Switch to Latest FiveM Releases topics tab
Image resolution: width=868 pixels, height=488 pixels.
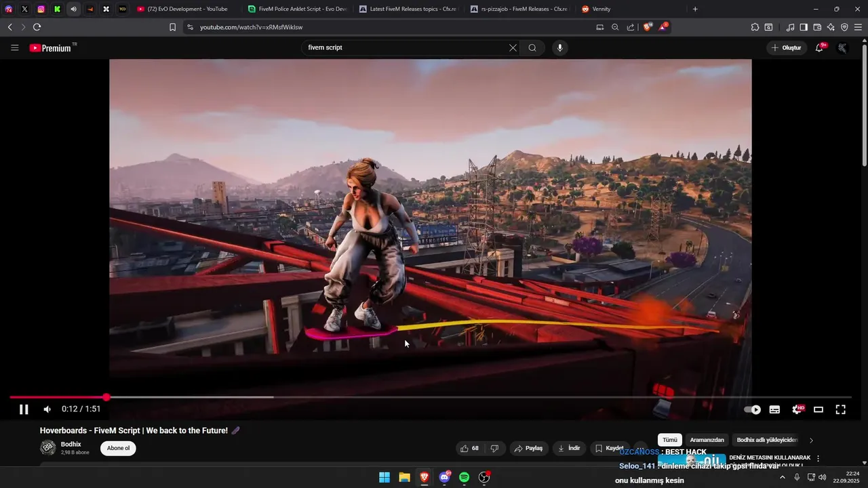409,9
